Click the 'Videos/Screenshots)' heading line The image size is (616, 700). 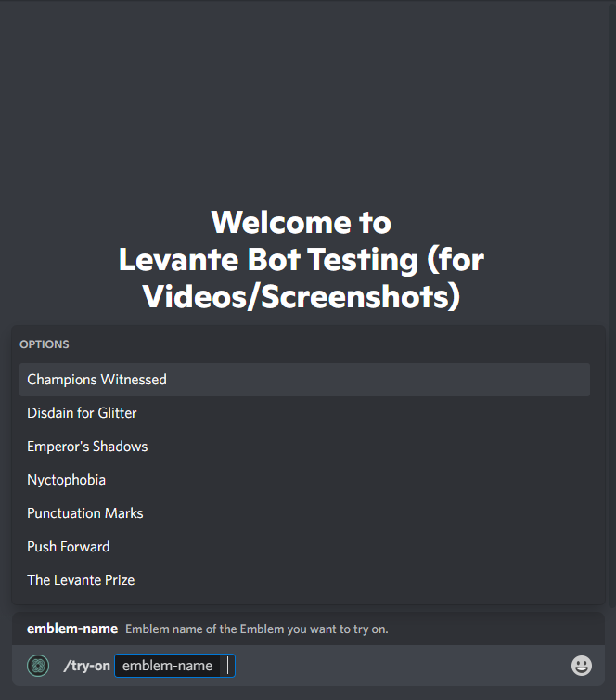(302, 296)
